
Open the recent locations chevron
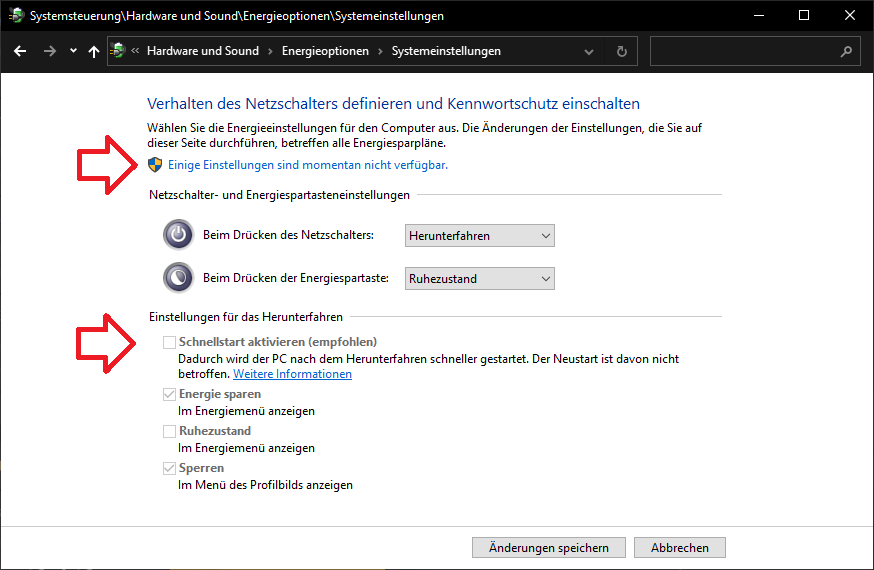(x=73, y=51)
